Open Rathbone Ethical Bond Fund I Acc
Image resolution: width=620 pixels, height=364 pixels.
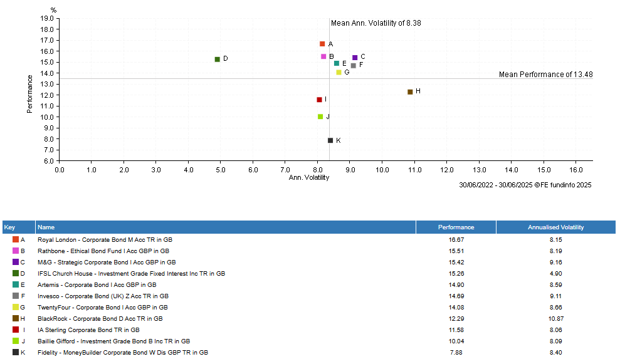coord(103,251)
